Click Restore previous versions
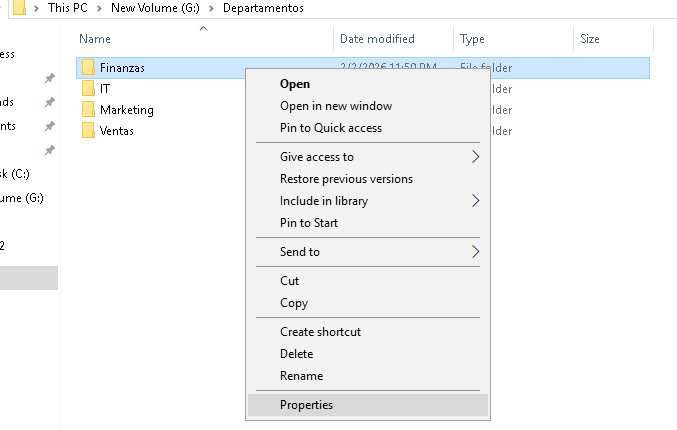Image resolution: width=677 pixels, height=430 pixels. point(346,179)
